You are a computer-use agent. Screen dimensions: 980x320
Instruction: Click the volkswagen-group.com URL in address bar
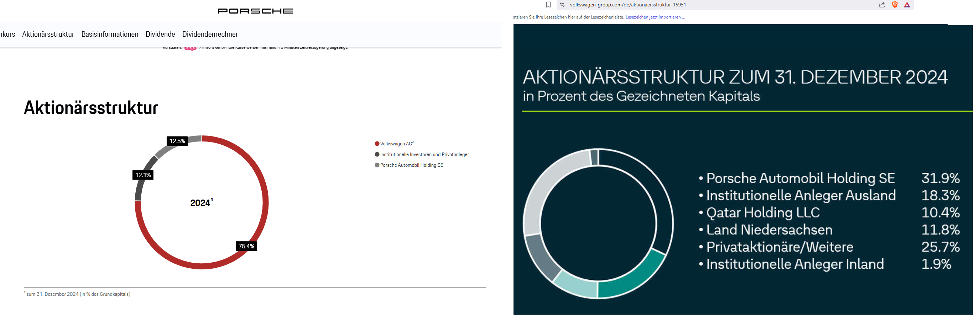coord(628,5)
